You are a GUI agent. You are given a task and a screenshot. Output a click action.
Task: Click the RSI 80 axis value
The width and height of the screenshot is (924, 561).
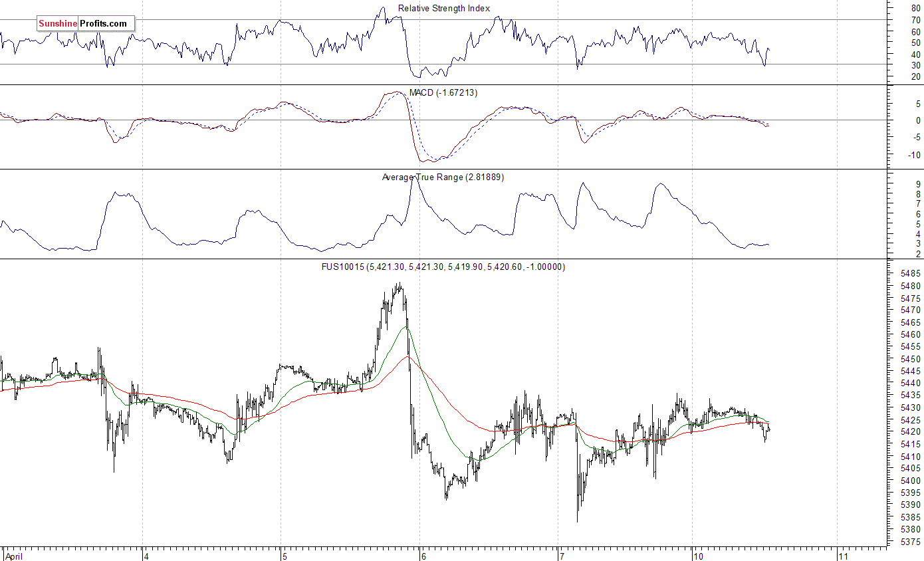pyautogui.click(x=915, y=8)
